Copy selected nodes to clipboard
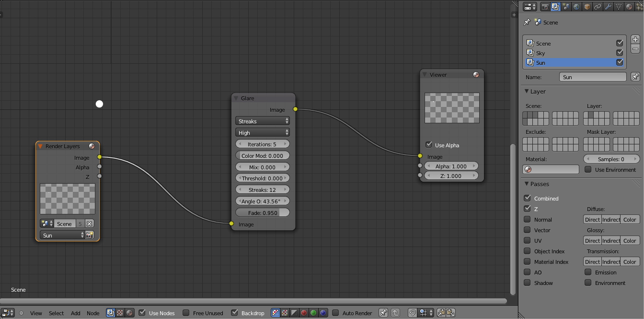Screen dimensions: 644x319 [441, 313]
